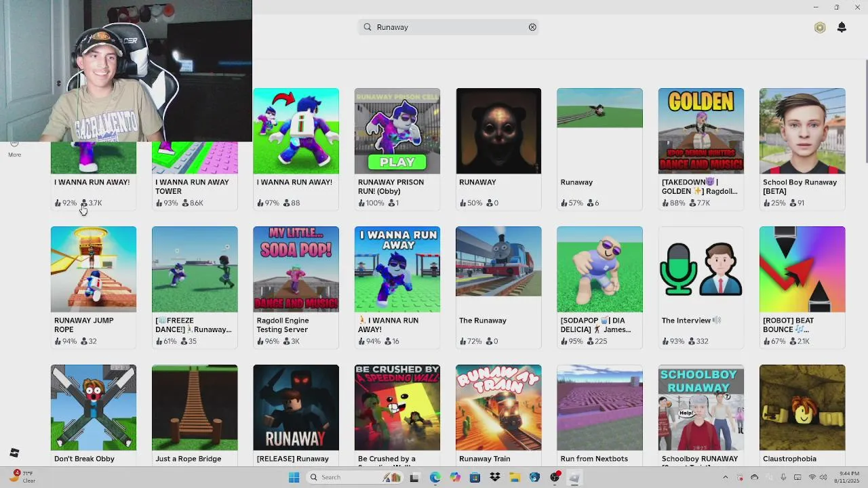Screen dimensions: 868x488
Task: Open the More sidebar item
Action: (14, 149)
